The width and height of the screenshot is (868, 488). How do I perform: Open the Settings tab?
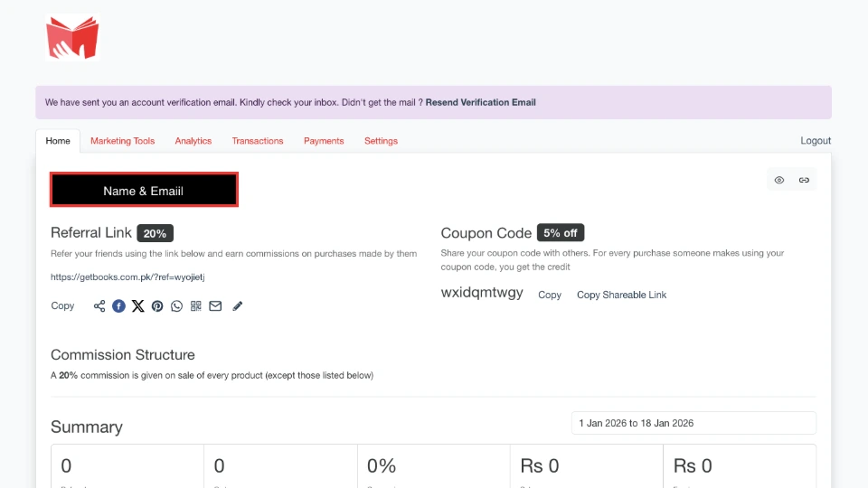[x=381, y=141]
